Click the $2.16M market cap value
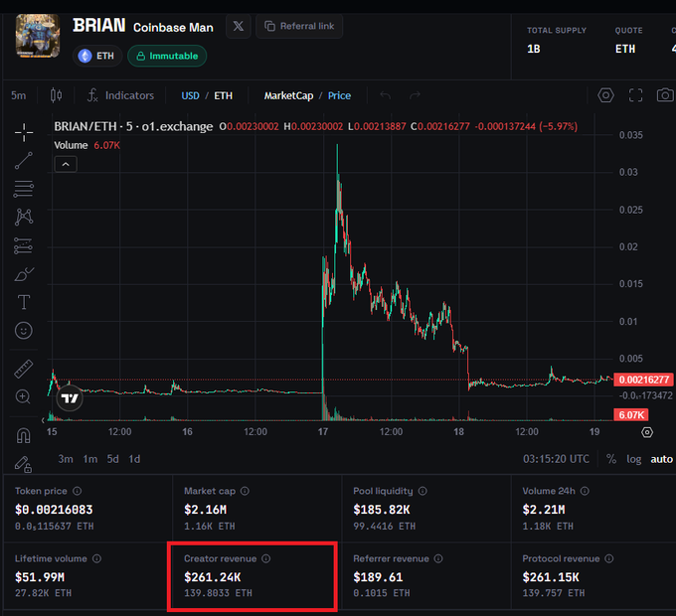This screenshot has height=616, width=676. [205, 510]
